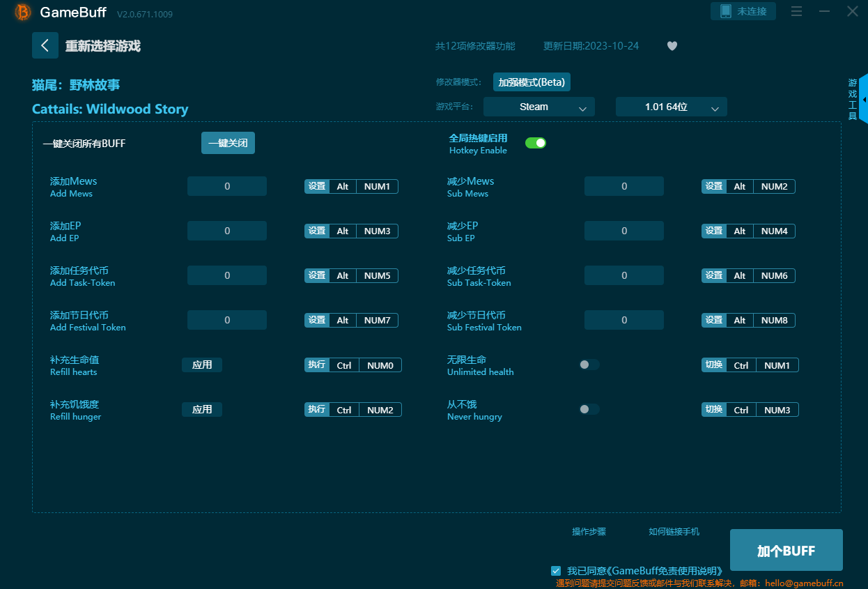The image size is (868, 589).
Task: Click 设置 for Add Mews hotkey
Action: click(x=317, y=186)
